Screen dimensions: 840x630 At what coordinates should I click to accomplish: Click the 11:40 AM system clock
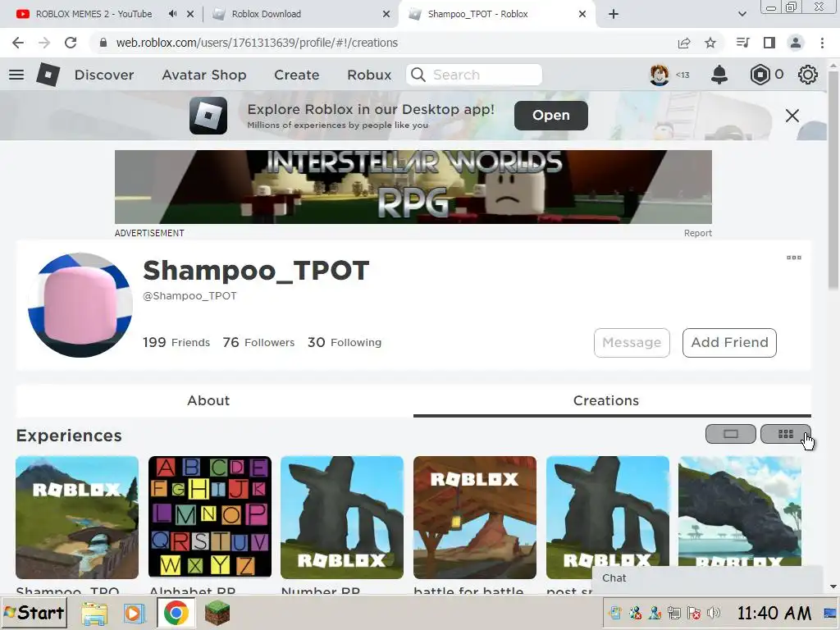tap(774, 613)
